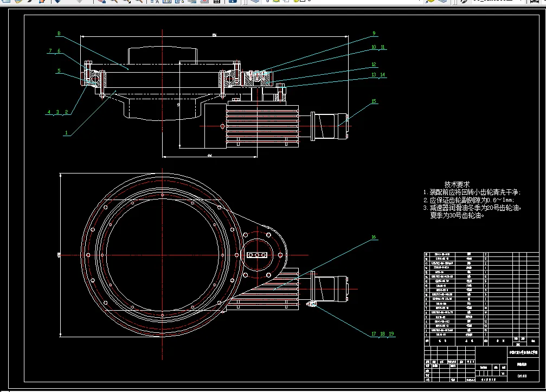Image resolution: width=546 pixels, height=392 pixels.
Task: Select part balloon number 14
Action: 382,75
